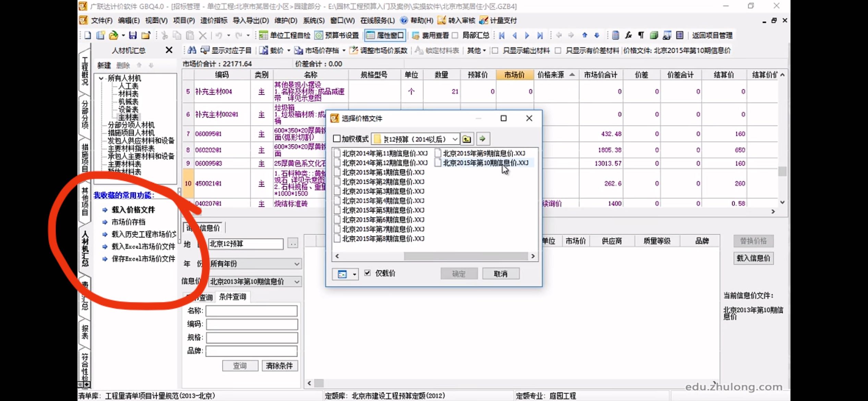Toggle the 属性窗口 toolbar button
This screenshot has height=401, width=868.
(385, 35)
